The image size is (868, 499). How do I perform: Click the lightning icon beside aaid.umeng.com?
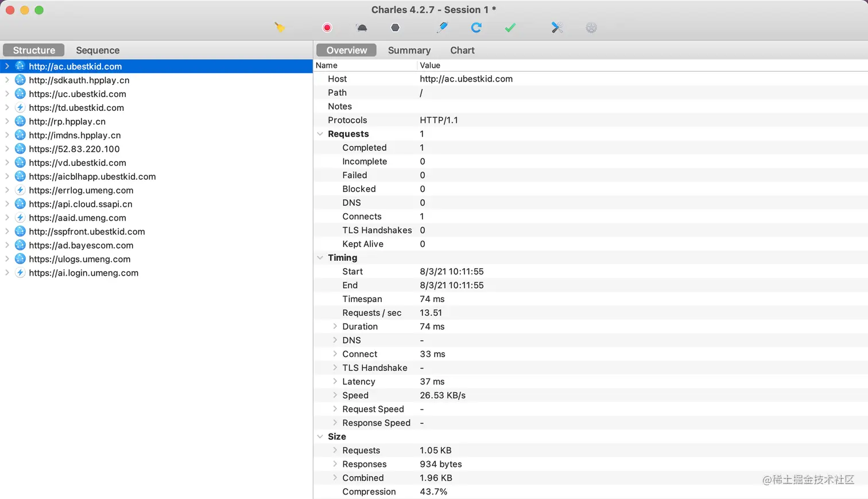click(20, 218)
